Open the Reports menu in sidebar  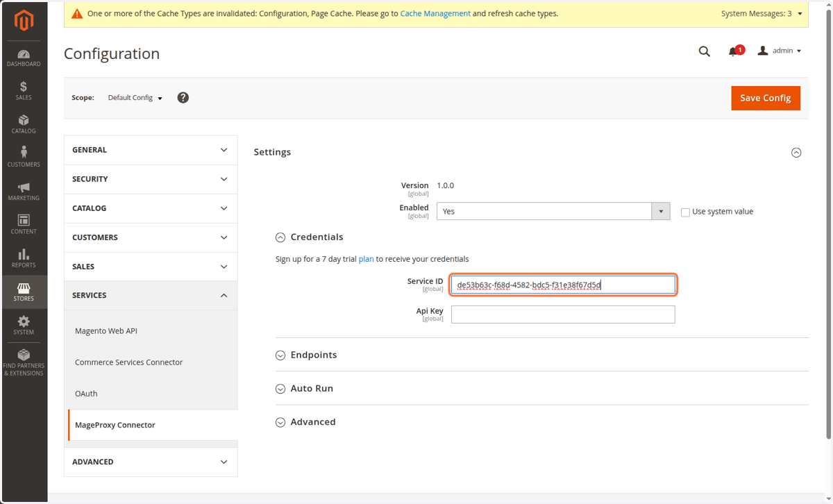pyautogui.click(x=24, y=258)
